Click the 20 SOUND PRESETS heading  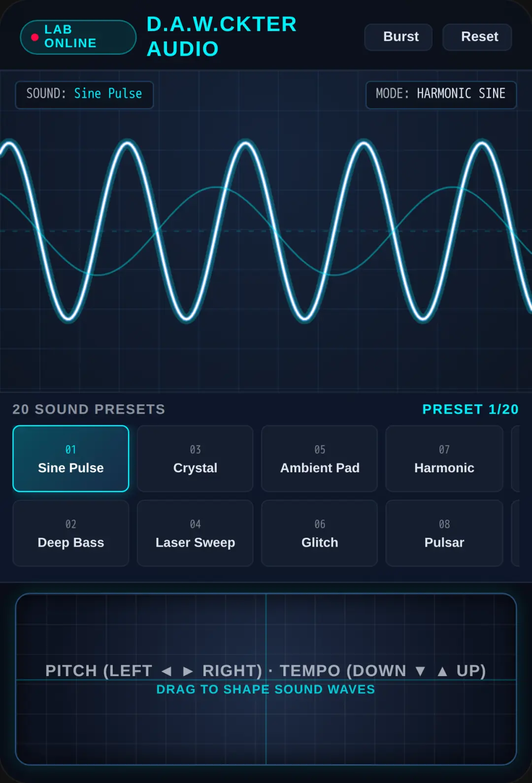(89, 409)
